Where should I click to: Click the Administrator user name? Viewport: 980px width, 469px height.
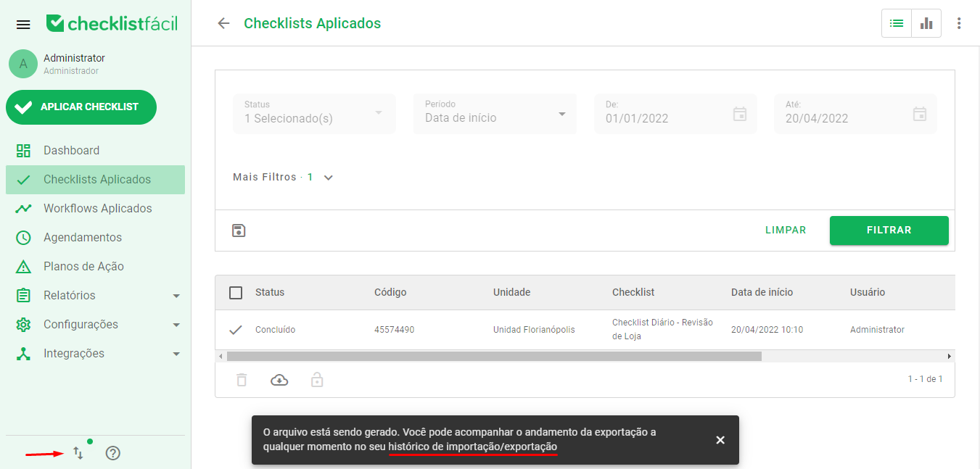(74, 58)
